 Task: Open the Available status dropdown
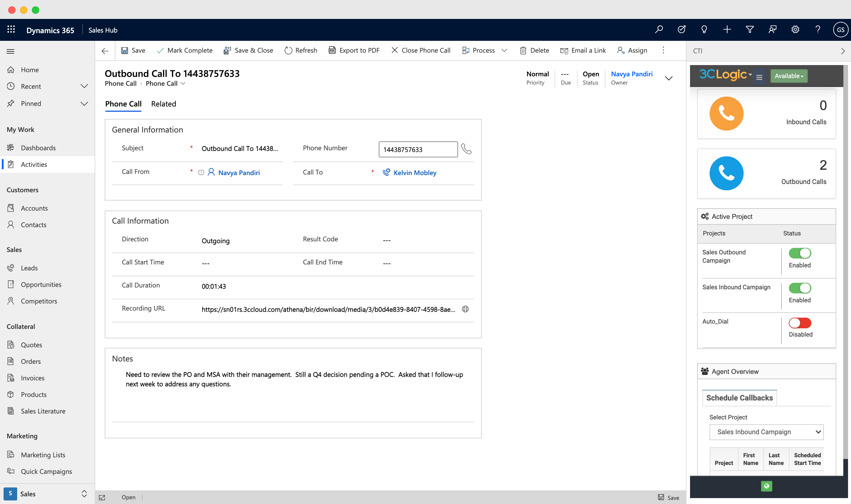coord(789,76)
